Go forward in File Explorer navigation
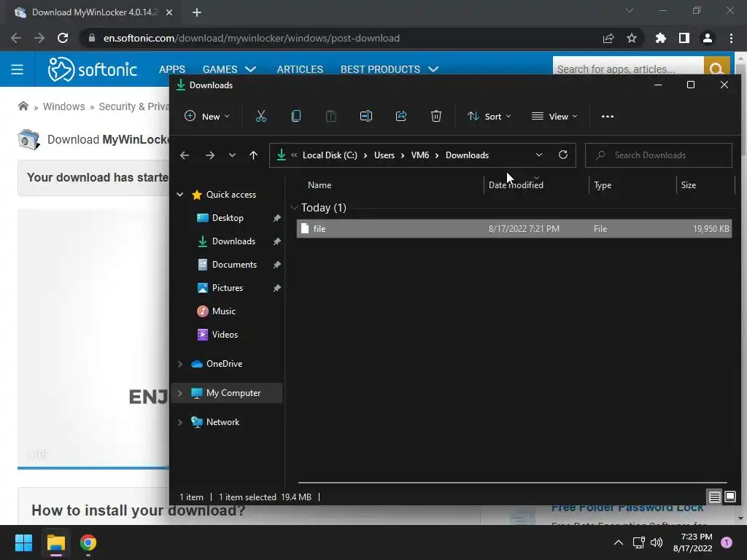 pos(209,155)
